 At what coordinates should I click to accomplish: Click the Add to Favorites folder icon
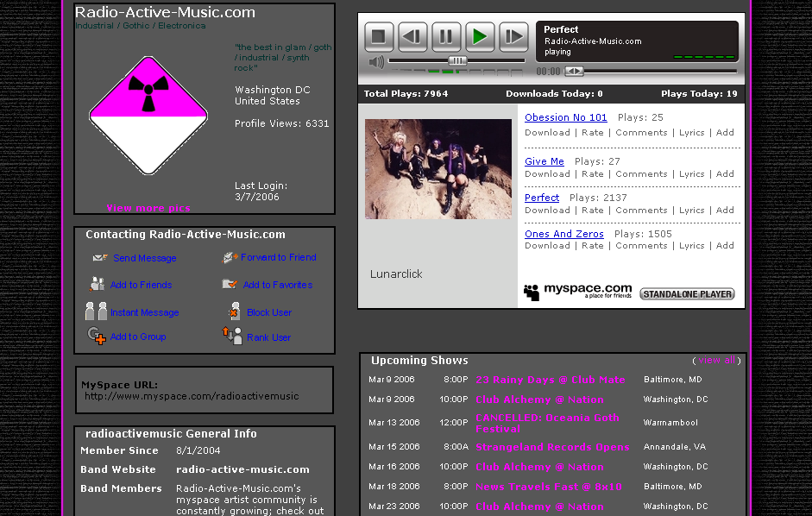coord(230,284)
